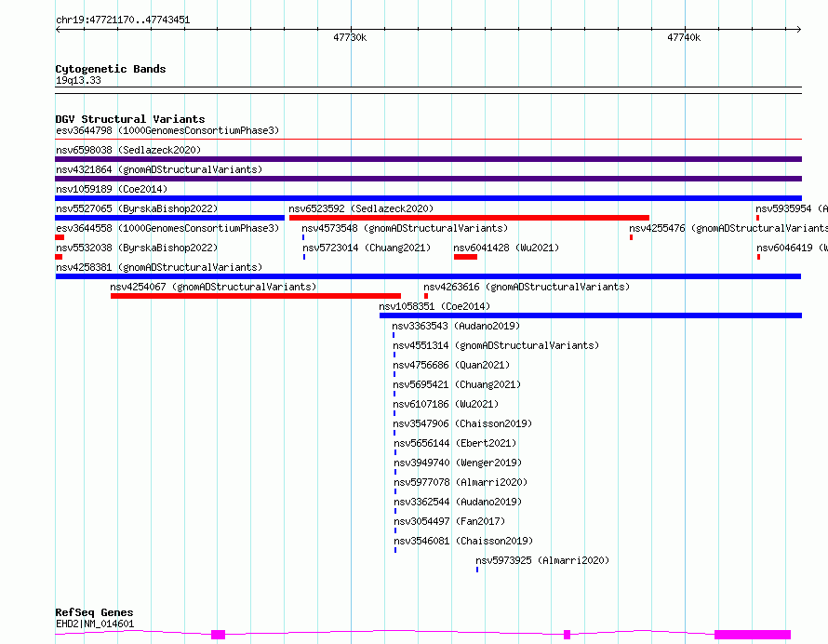Select nsv3547906 (Chaisson2019) label
Screen dimensions: 828x644
[462, 423]
